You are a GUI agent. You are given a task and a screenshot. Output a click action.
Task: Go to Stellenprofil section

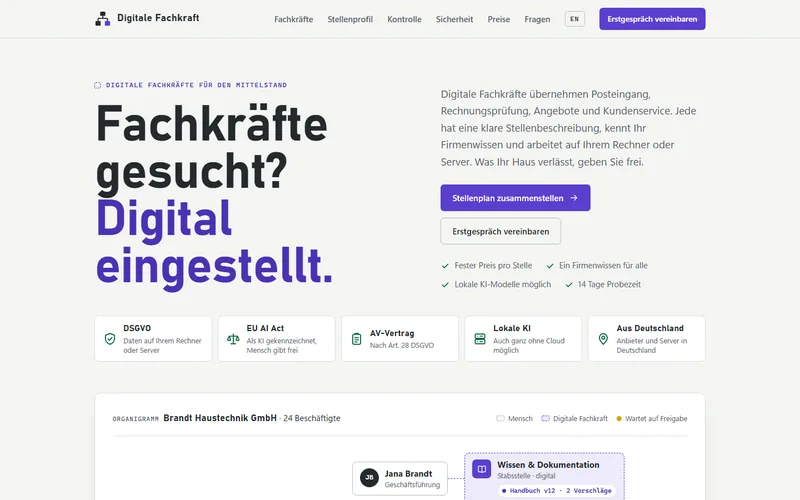350,19
